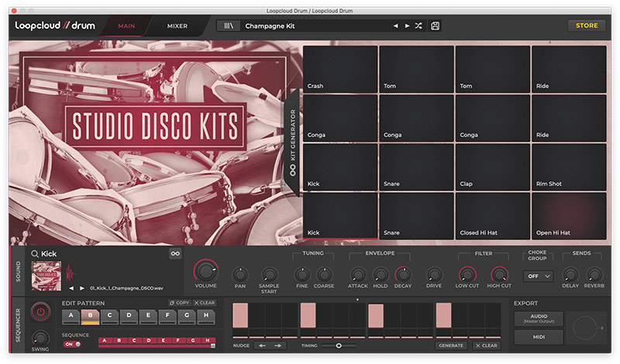620x364 pixels.
Task: Click the Low Cut filter knob
Action: click(x=467, y=274)
